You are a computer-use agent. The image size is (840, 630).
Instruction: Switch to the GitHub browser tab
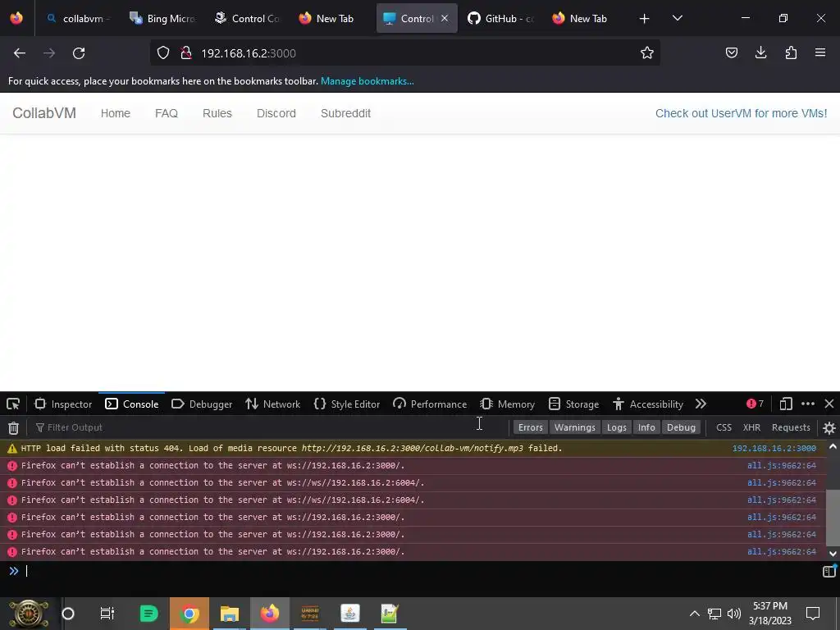tap(501, 18)
